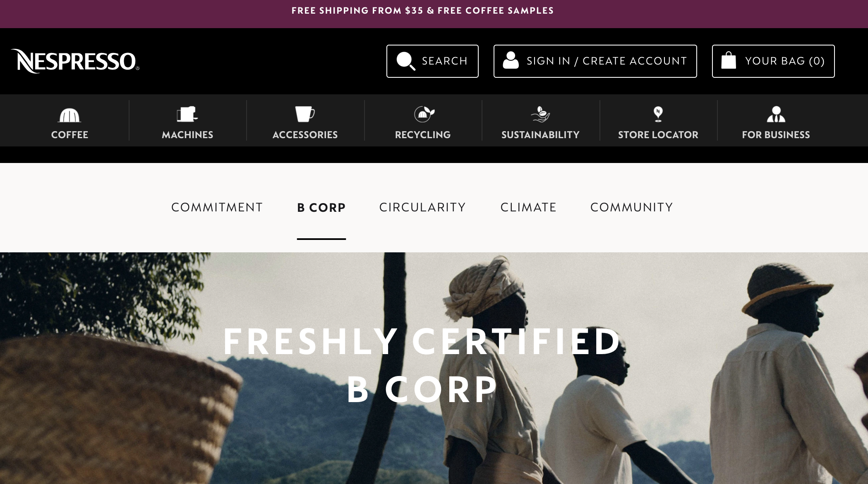Click the Freshly Certified B Corp hero image

pos(434,368)
